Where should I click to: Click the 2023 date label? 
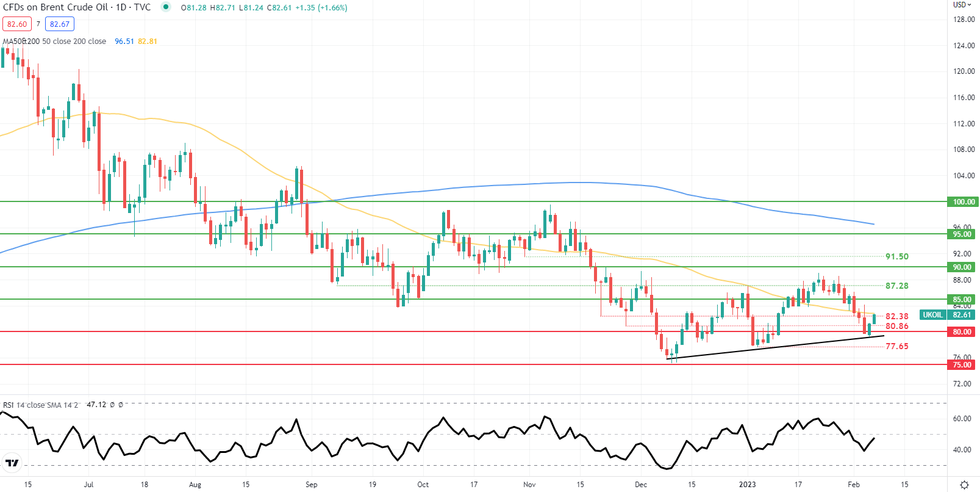[x=748, y=485]
